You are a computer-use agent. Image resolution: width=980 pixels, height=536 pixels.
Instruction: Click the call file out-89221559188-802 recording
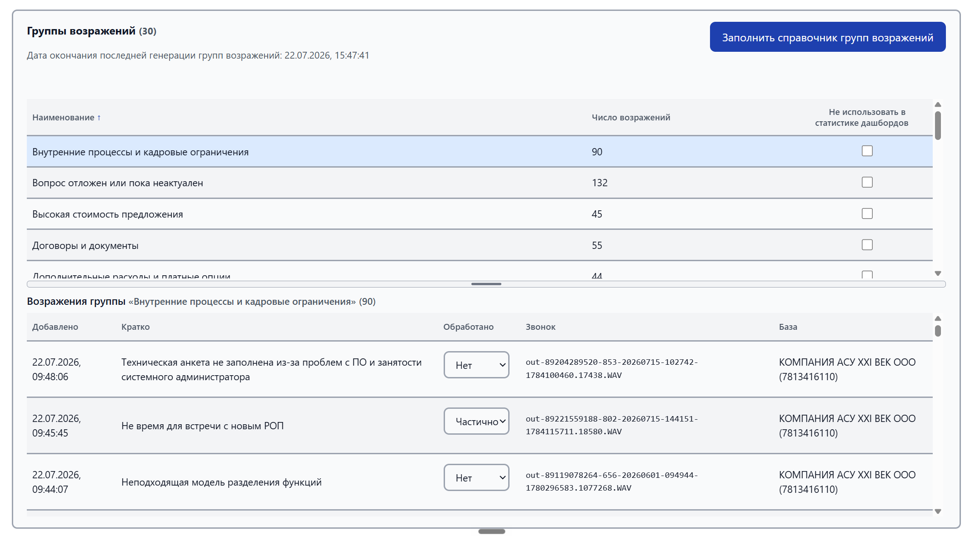[x=612, y=425]
